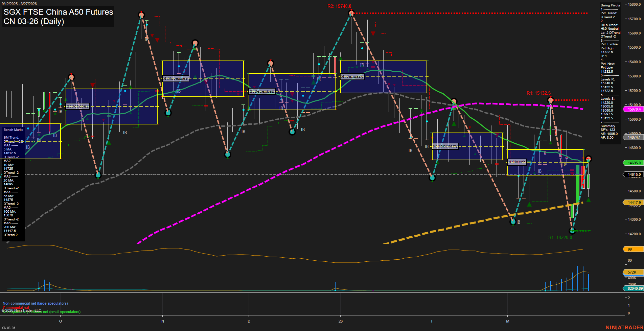The height and width of the screenshot is (331, 644).
Task: Expand the Swing Pivots panel
Action: (610, 5)
